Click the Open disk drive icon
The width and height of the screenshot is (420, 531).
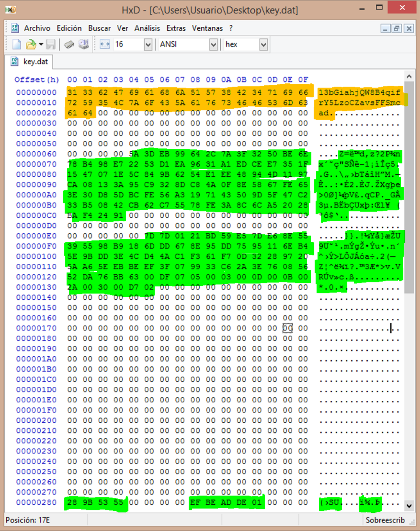(x=83, y=45)
